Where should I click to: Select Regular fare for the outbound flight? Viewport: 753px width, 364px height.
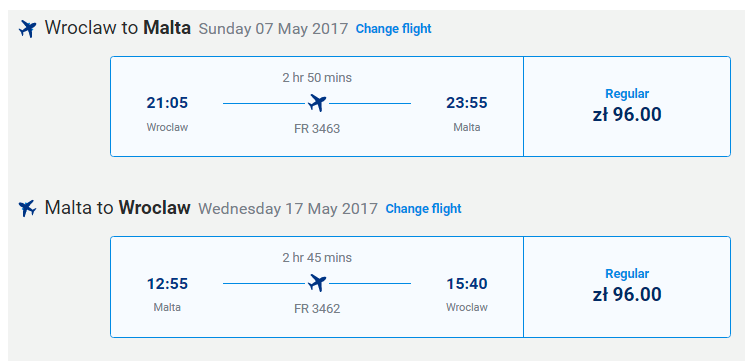click(x=627, y=107)
